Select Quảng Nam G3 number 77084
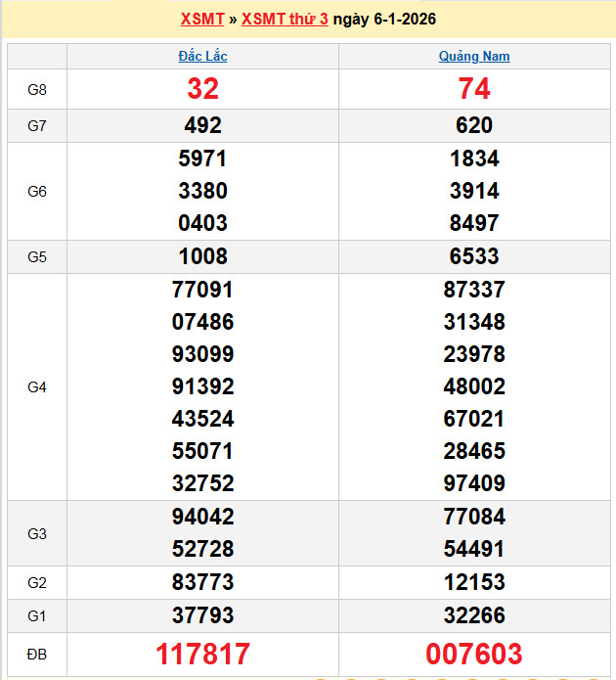The image size is (616, 680). tap(475, 517)
